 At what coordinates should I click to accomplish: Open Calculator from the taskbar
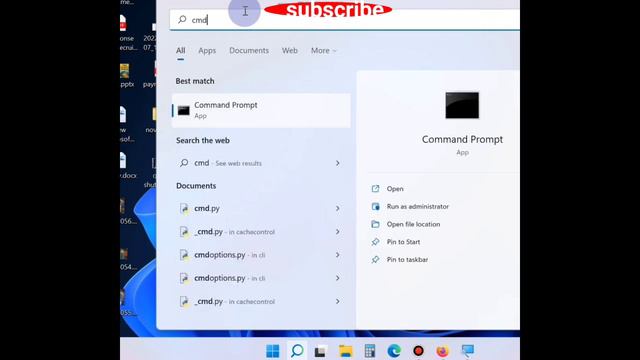370,351
